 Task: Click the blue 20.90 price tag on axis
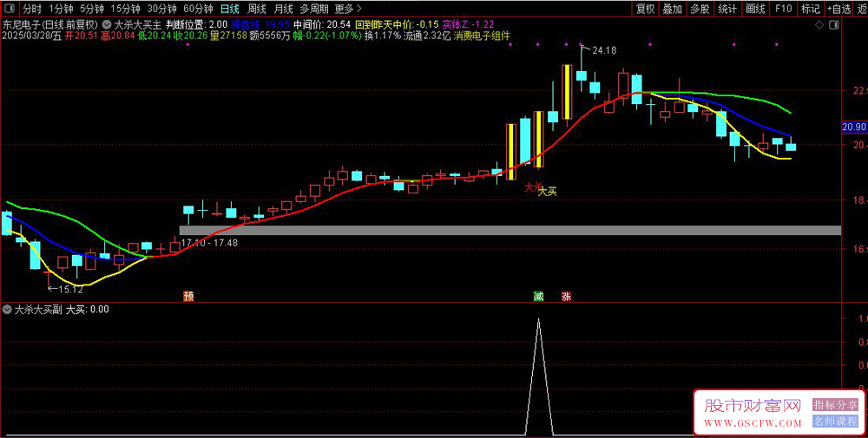tap(853, 127)
